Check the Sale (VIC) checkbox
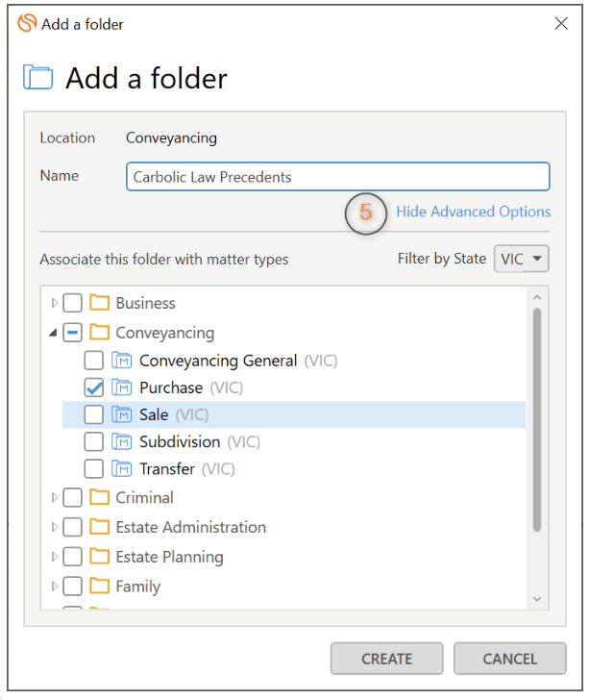Viewport: 589px width, 700px height. point(93,415)
